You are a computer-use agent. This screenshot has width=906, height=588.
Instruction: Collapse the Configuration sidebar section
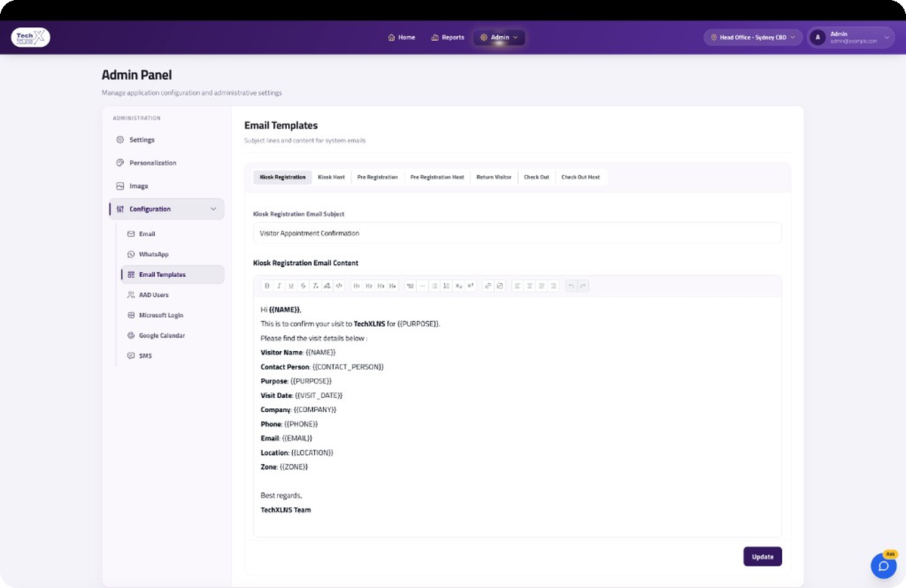coord(167,209)
